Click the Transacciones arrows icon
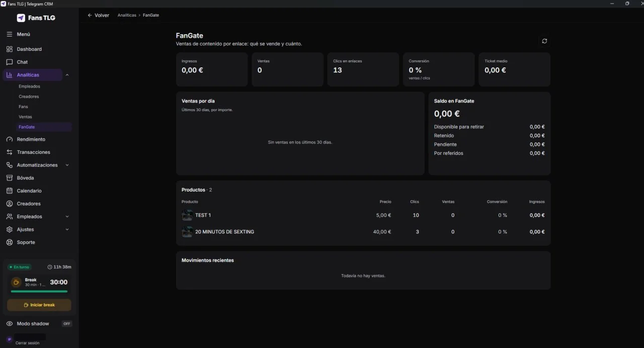Viewport: 644px width, 348px height. coord(10,152)
